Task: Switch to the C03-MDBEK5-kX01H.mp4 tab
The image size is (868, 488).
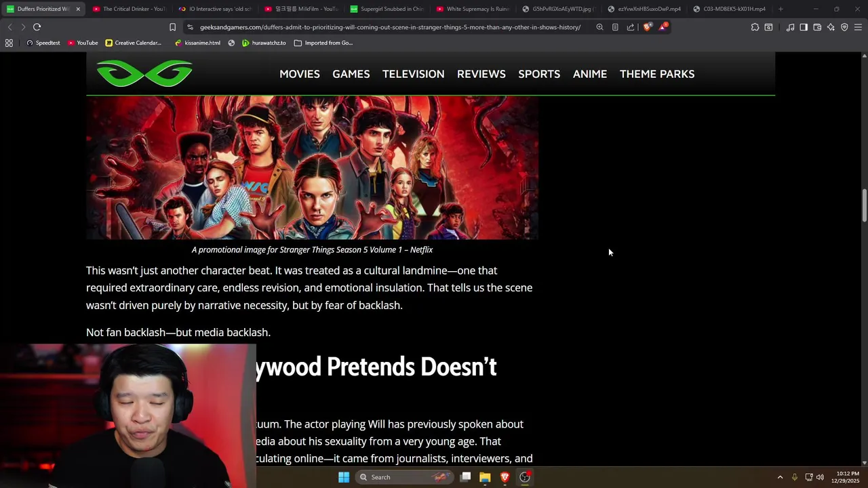Action: pyautogui.click(x=730, y=9)
